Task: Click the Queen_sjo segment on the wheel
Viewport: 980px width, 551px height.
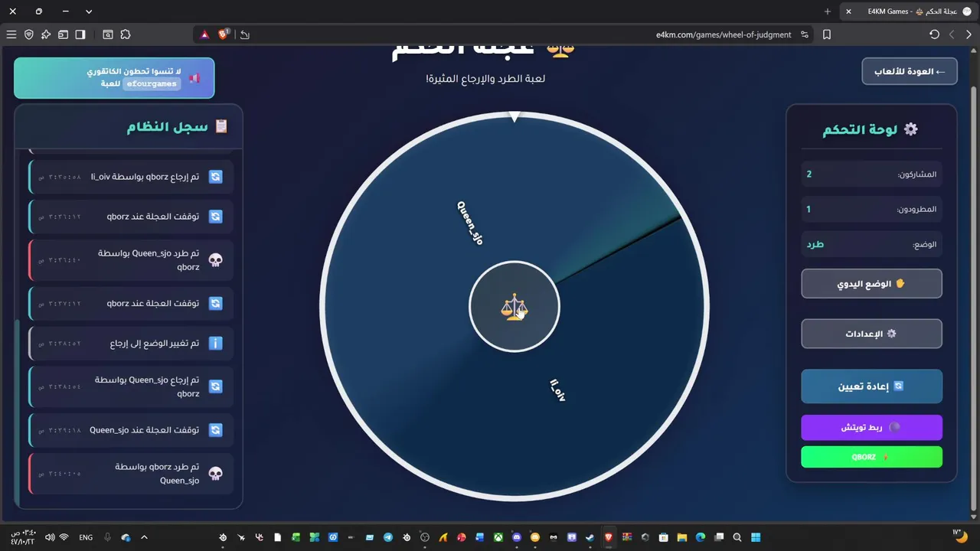Action: point(470,223)
